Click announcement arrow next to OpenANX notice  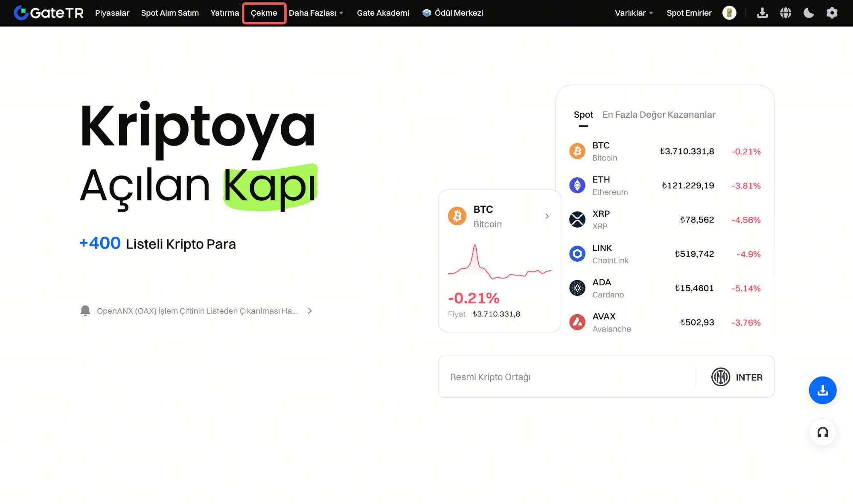pos(310,311)
